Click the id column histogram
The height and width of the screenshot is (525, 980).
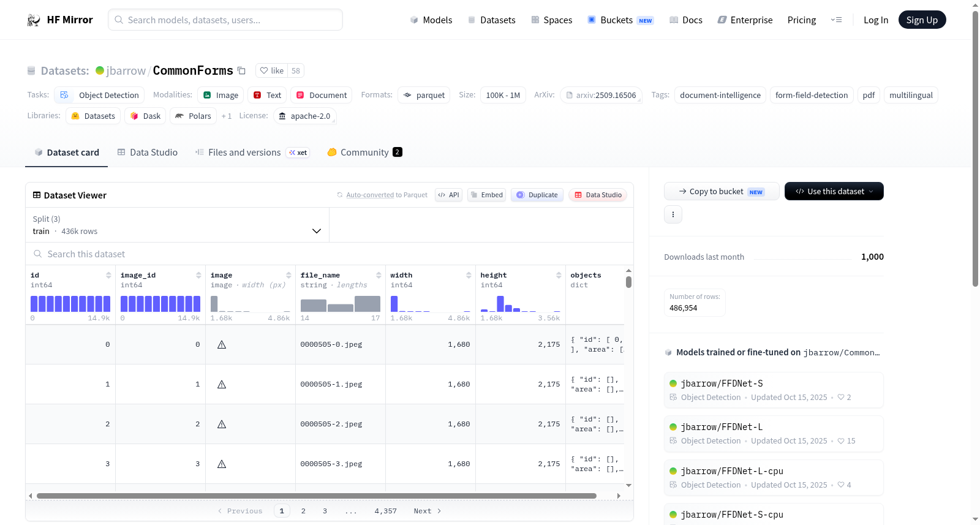click(x=70, y=304)
